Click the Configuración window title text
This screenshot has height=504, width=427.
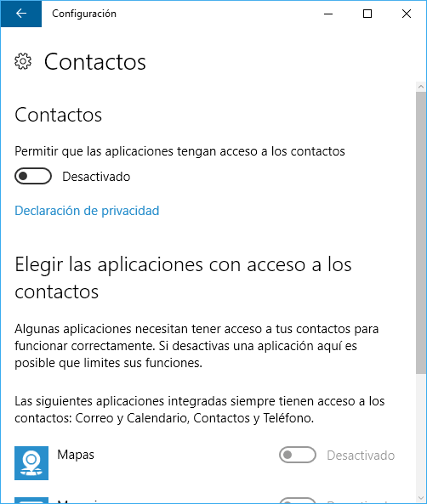84,14
